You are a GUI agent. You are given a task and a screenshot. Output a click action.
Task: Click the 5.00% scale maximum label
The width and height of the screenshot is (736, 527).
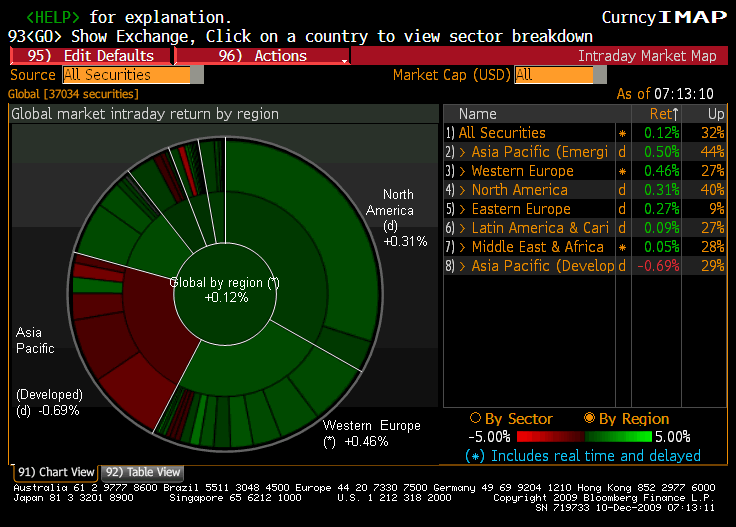[673, 437]
